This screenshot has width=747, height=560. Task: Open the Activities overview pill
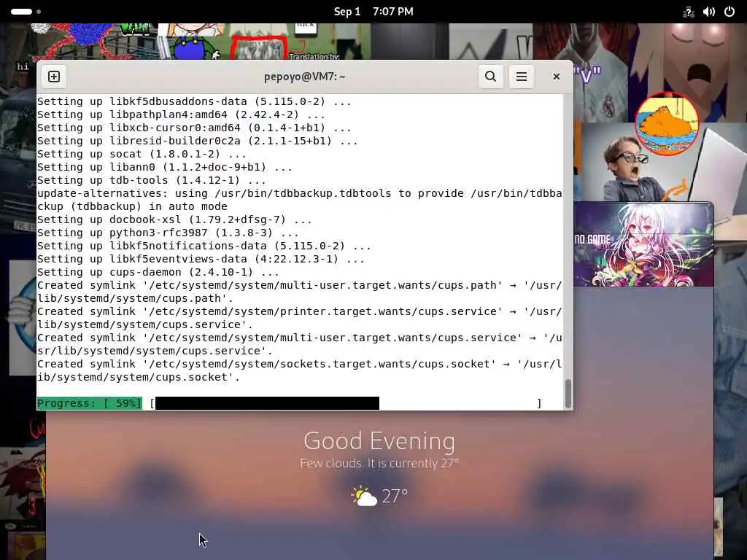(21, 12)
